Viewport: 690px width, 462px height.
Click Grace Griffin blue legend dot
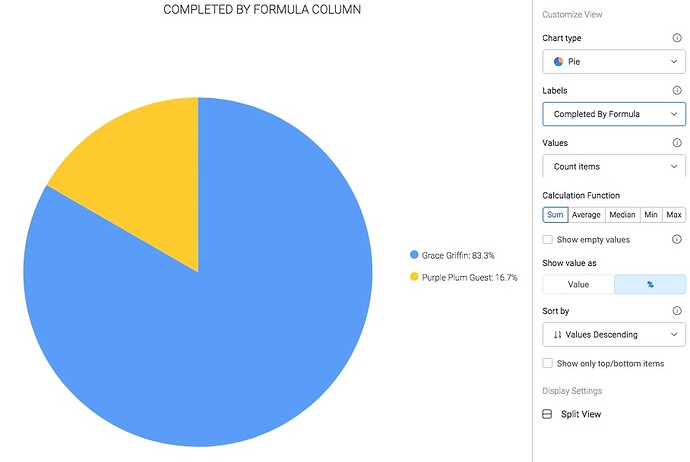pyautogui.click(x=414, y=254)
